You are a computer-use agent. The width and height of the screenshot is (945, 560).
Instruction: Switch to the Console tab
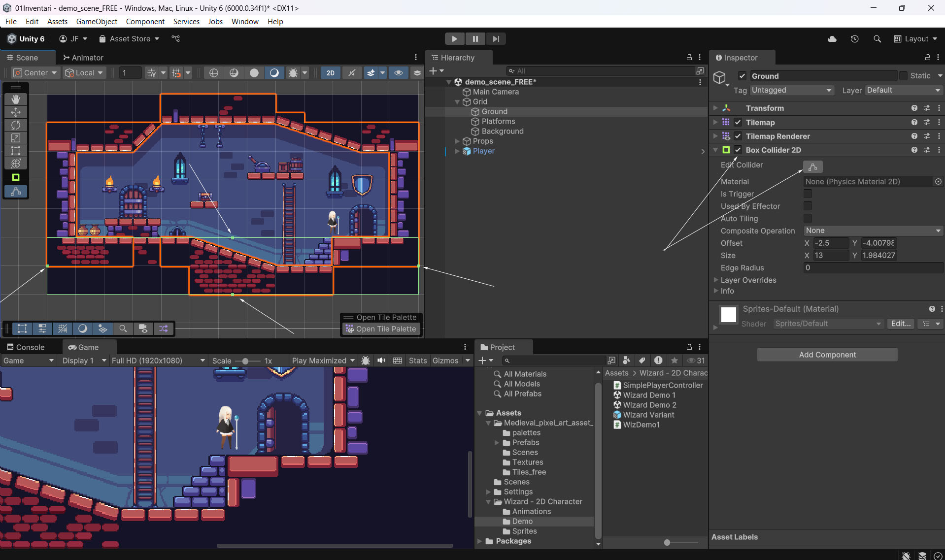[x=26, y=347]
